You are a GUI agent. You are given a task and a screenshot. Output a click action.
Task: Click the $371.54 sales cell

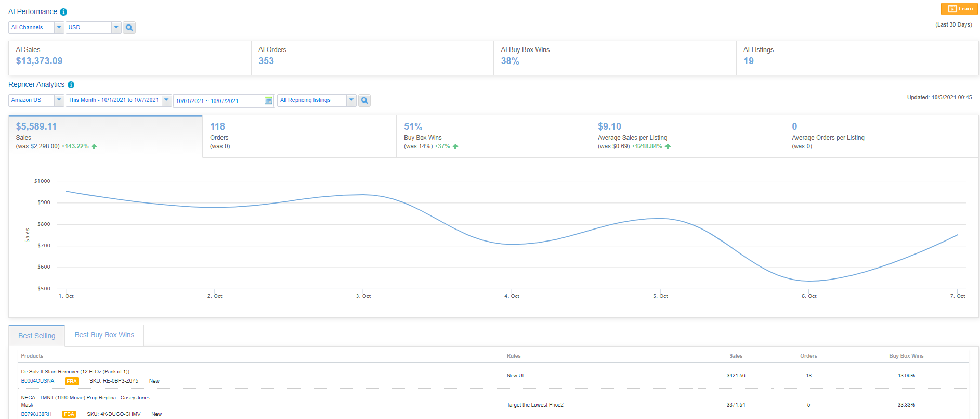coord(736,405)
